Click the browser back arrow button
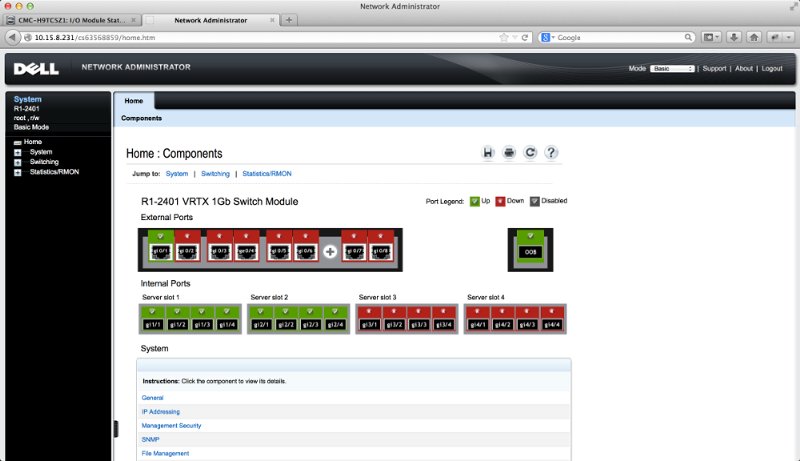800x461 pixels. [12, 37]
